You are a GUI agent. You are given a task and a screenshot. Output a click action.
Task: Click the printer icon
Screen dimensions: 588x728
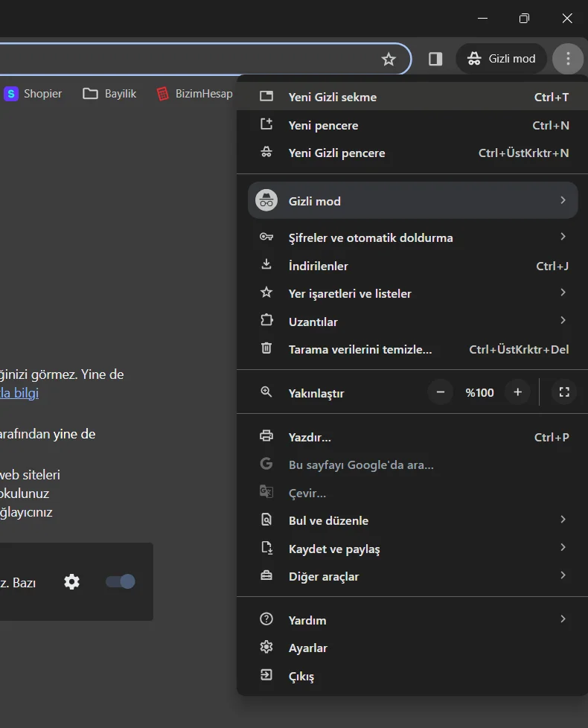point(266,436)
